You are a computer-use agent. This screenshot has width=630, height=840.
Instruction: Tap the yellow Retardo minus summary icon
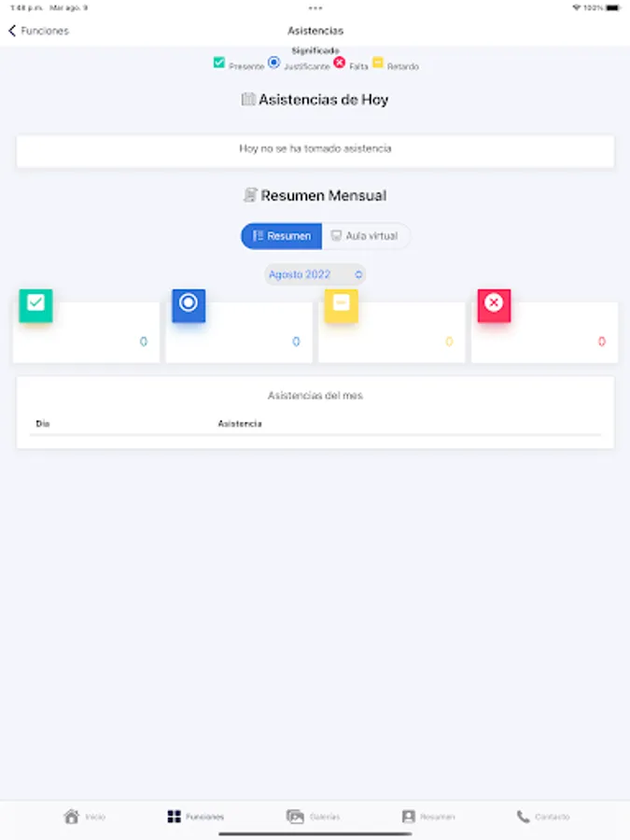coord(342,305)
